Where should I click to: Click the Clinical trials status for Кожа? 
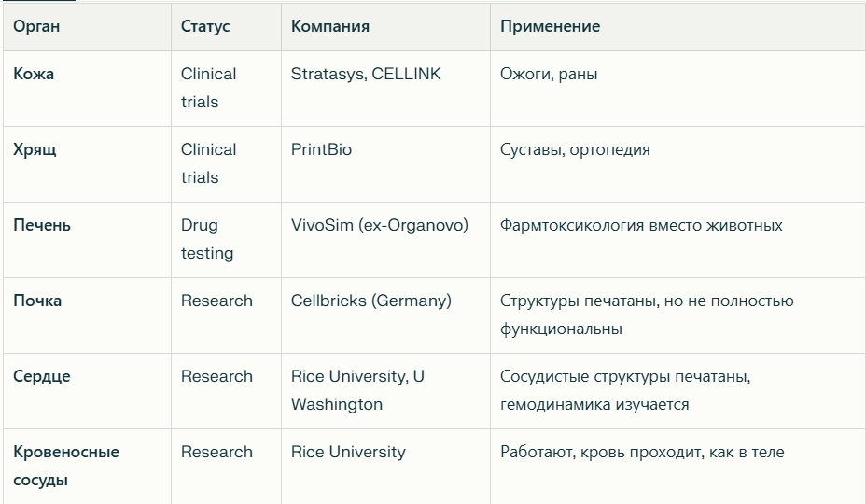pos(209,88)
